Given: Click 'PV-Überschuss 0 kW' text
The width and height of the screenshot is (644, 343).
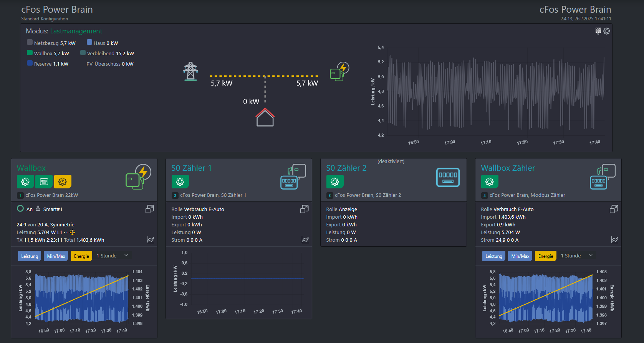Looking at the screenshot, I should click(110, 64).
